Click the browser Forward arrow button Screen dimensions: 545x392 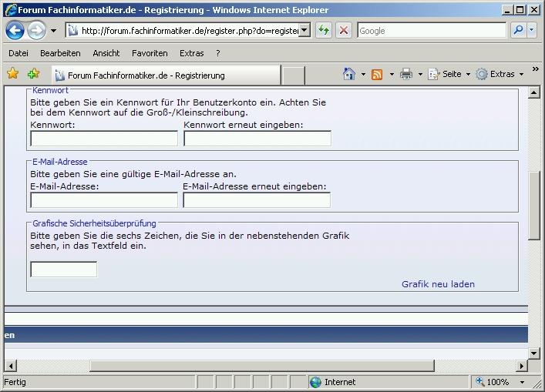(36, 31)
